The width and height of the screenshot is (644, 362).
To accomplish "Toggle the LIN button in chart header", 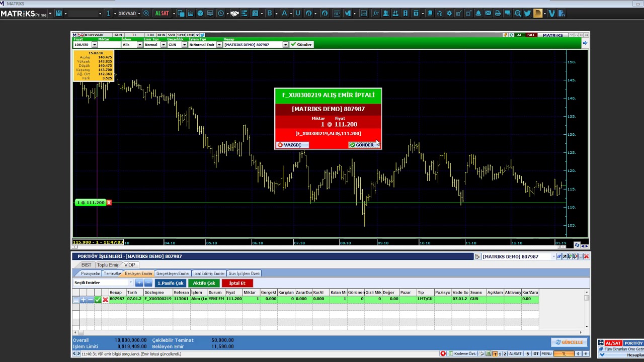I will pos(150,35).
